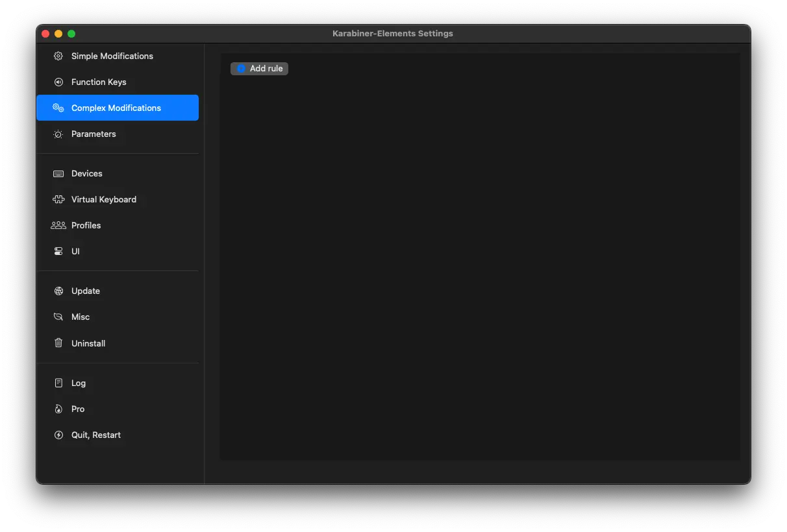This screenshot has width=787, height=532.
Task: Click the Function Keys speaker icon
Action: (58, 82)
